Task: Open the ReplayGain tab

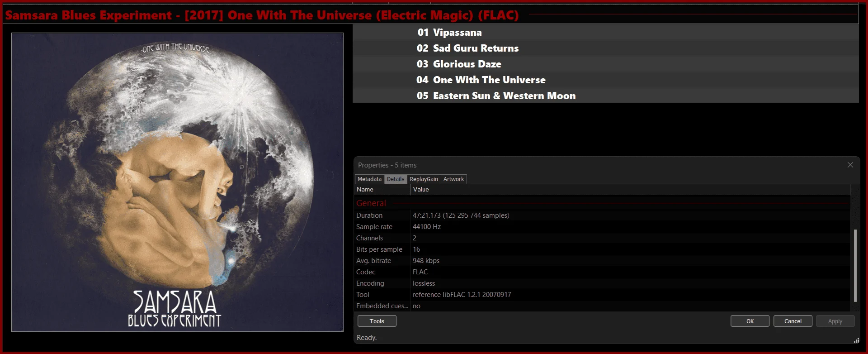Action: (424, 179)
